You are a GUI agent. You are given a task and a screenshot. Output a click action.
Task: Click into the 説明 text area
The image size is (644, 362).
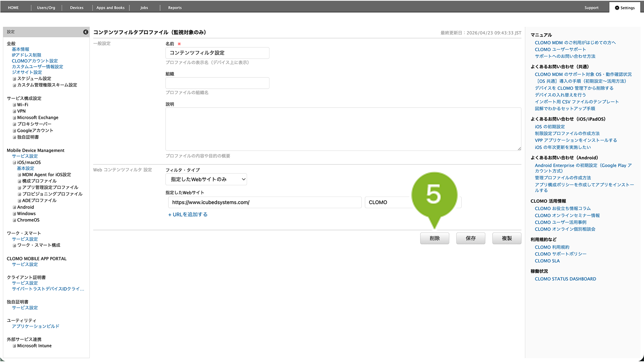(343, 129)
